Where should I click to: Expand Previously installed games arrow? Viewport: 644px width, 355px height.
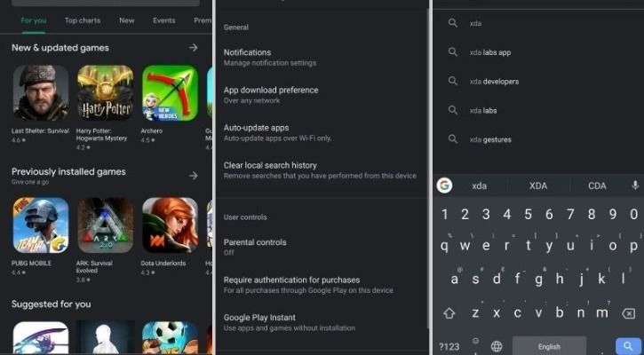194,176
